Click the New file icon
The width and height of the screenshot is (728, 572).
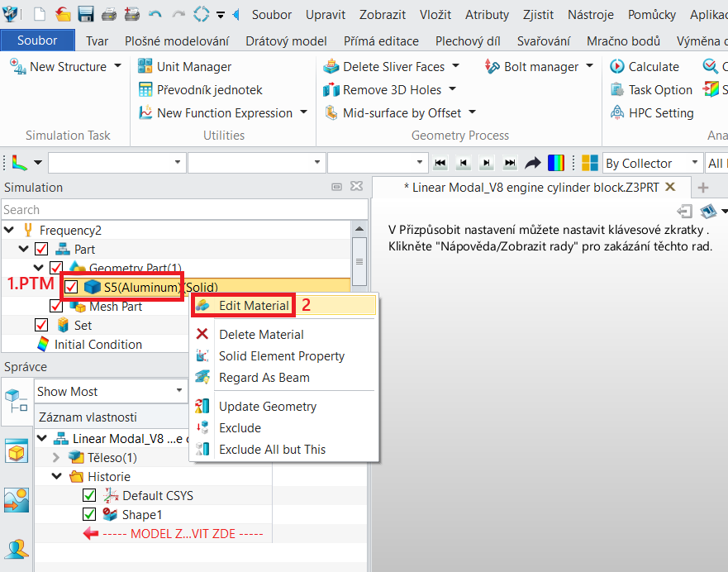coord(40,14)
